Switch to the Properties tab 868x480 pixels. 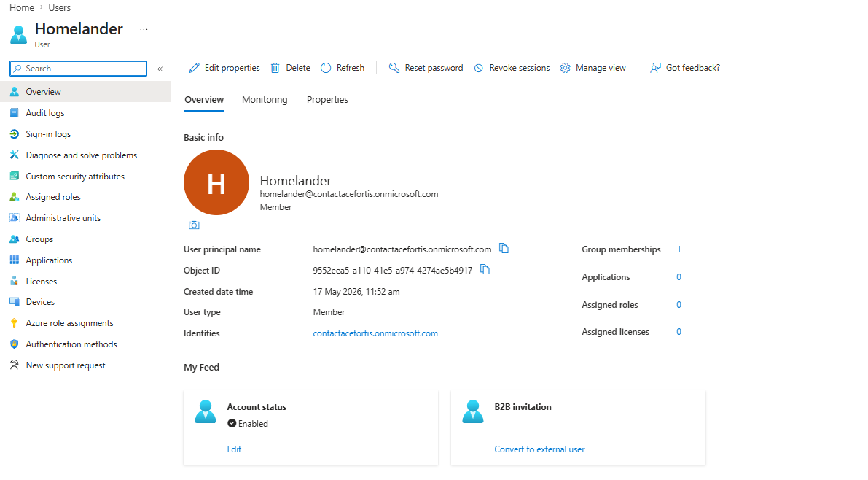pos(327,100)
